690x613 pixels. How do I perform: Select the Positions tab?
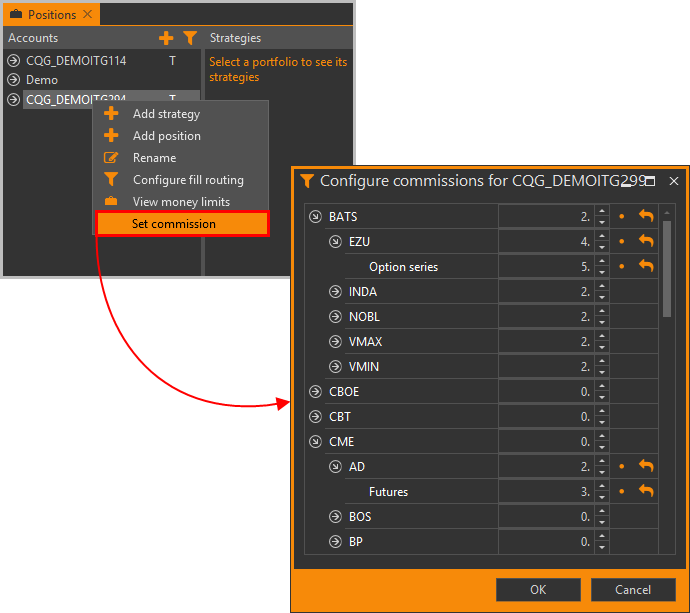51,15
